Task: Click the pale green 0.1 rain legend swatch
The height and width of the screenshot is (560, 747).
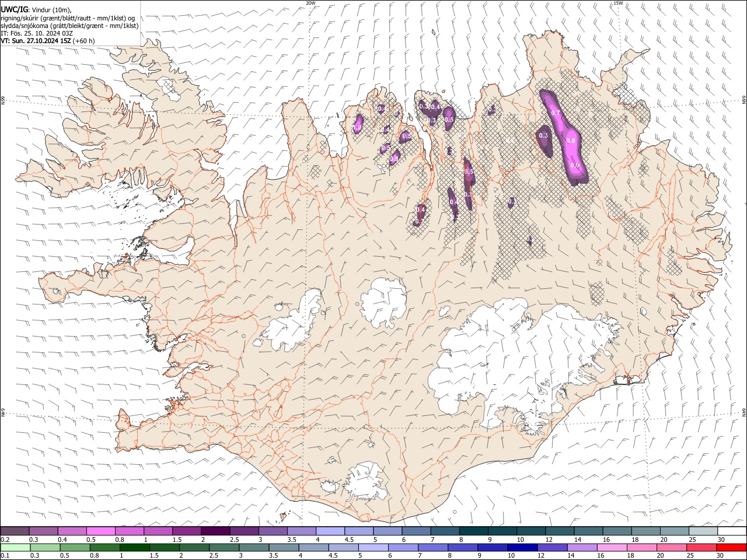Action: tap(15, 547)
